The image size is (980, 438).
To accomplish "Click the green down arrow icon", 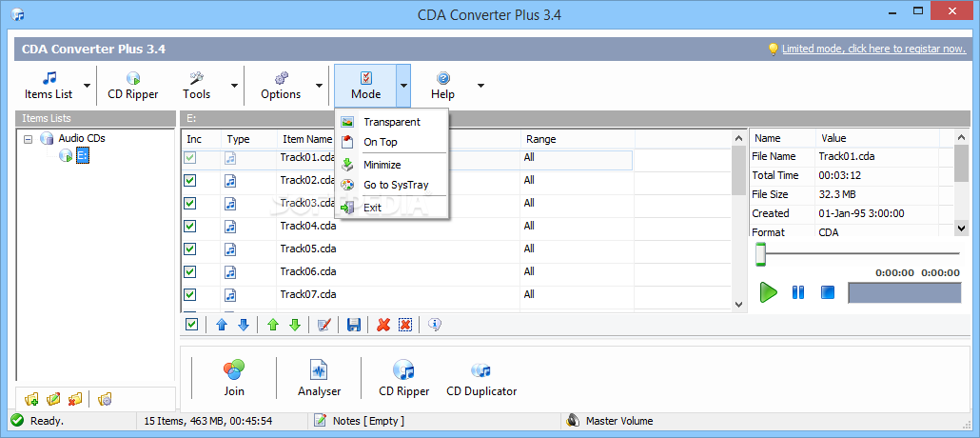I will click(295, 324).
